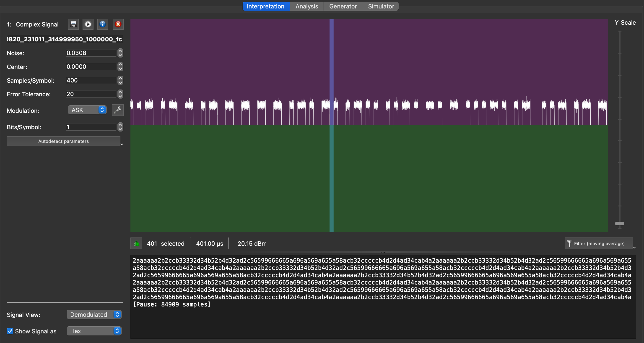The image size is (644, 343).
Task: Decrease Noise value with down arrow
Action: point(120,55)
